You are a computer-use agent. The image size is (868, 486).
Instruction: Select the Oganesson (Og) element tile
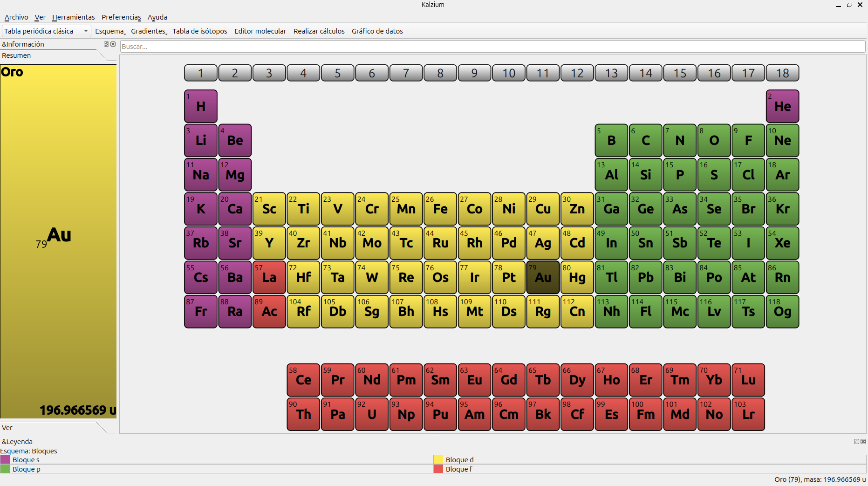pos(782,312)
